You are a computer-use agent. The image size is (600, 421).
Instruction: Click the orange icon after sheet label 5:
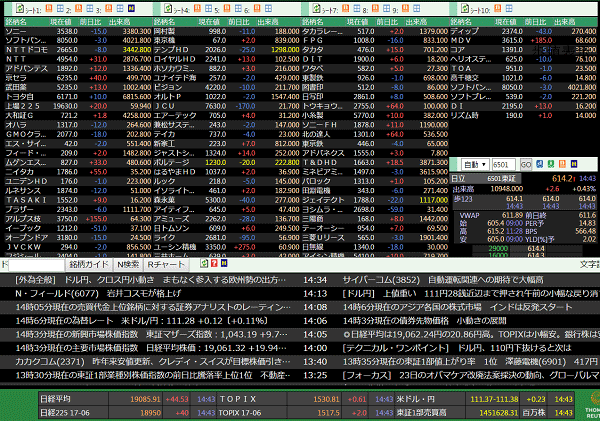[x=227, y=8]
